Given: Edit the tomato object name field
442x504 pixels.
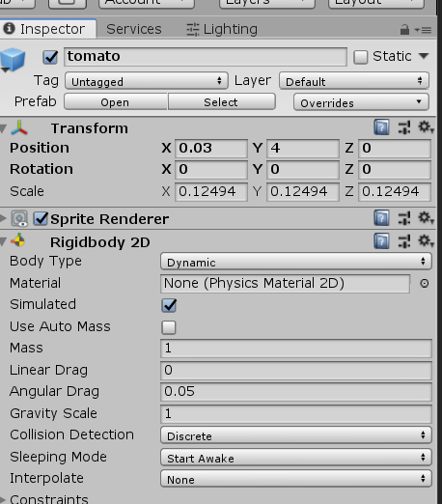Looking at the screenshot, I should [x=206, y=57].
